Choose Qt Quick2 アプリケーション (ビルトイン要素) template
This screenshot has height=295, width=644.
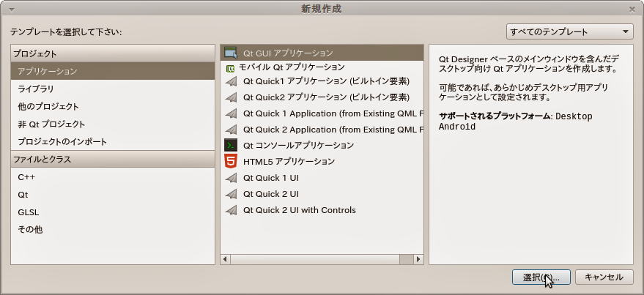(x=322, y=97)
